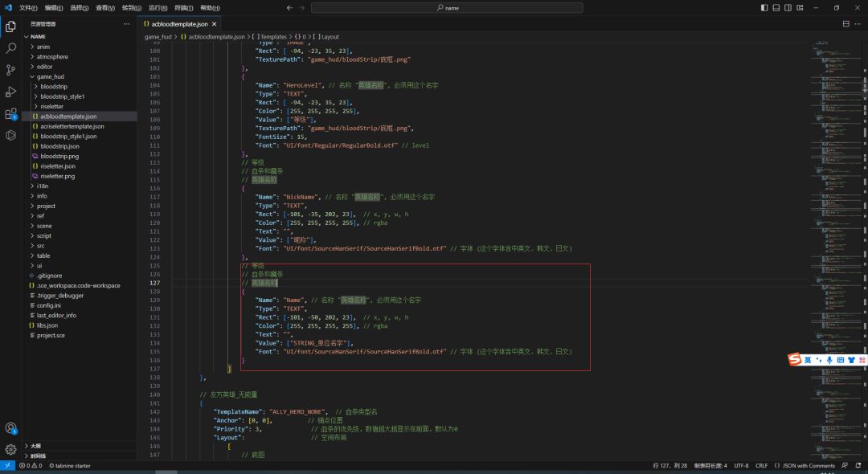The height and width of the screenshot is (474, 868).
Task: Open the Explorer view in activity bar
Action: point(10,27)
